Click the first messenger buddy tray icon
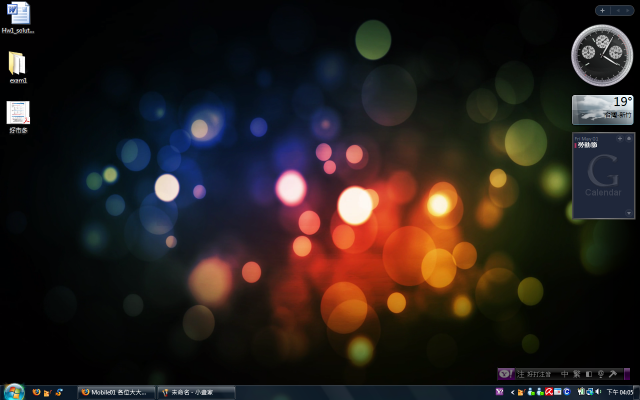The width and height of the screenshot is (640, 400). pos(531,392)
